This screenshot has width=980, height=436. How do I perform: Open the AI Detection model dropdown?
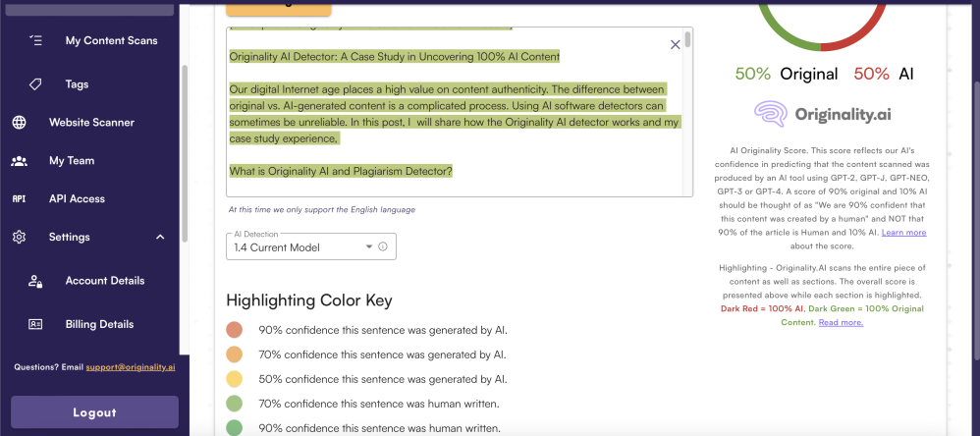[310, 246]
